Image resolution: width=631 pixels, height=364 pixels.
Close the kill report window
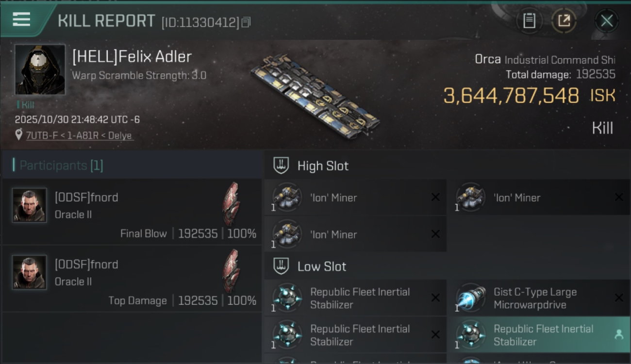(606, 21)
